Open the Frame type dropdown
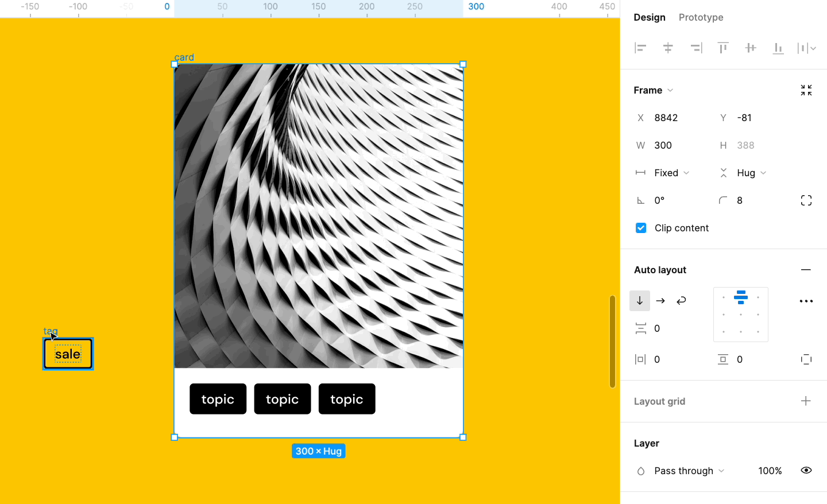 point(653,90)
